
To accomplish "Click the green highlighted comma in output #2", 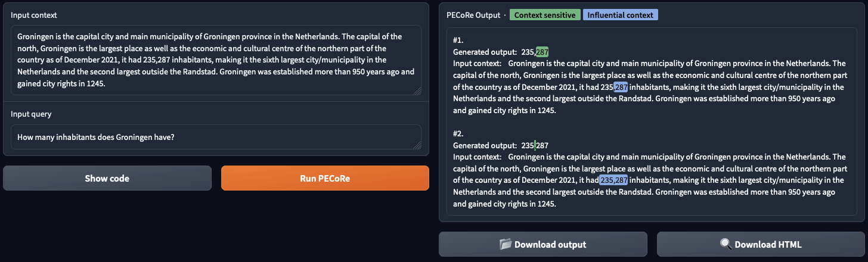I will [535, 145].
